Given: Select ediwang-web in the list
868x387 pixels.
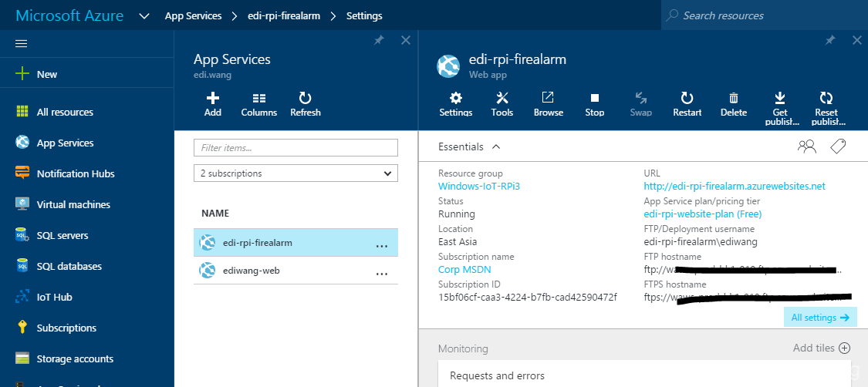Looking at the screenshot, I should (x=296, y=271).
